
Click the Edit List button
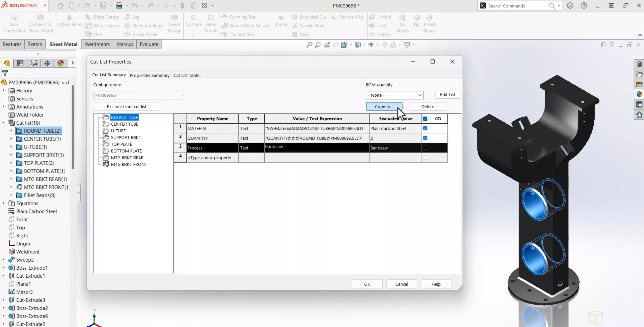coord(447,94)
